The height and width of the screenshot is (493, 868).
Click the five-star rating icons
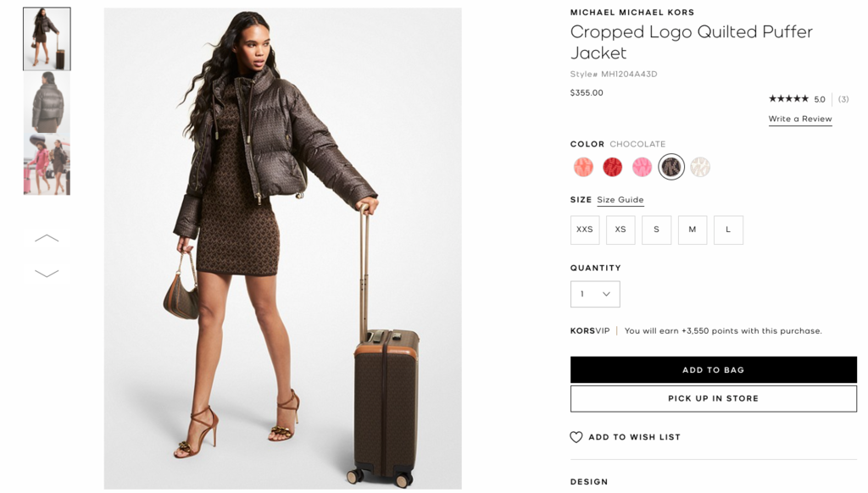tap(788, 99)
